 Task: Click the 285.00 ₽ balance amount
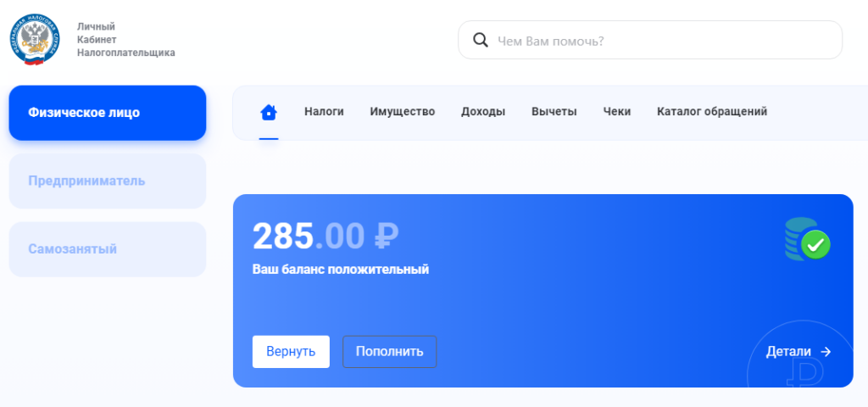tap(325, 237)
